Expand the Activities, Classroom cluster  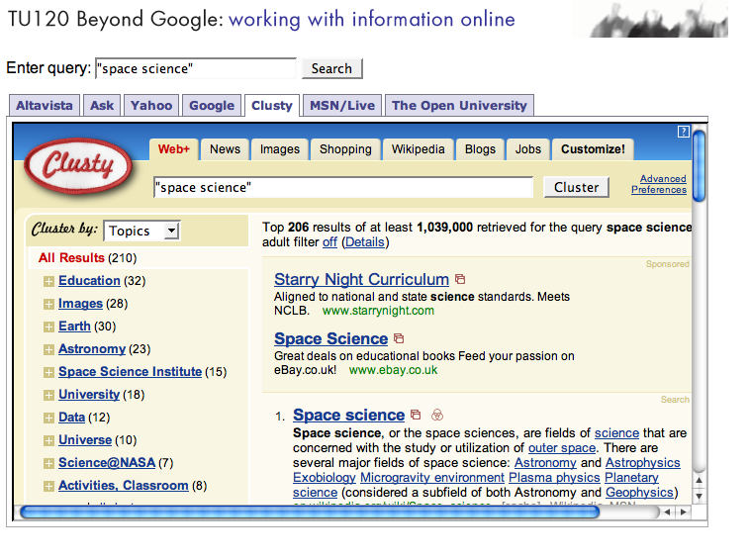pyautogui.click(x=48, y=487)
